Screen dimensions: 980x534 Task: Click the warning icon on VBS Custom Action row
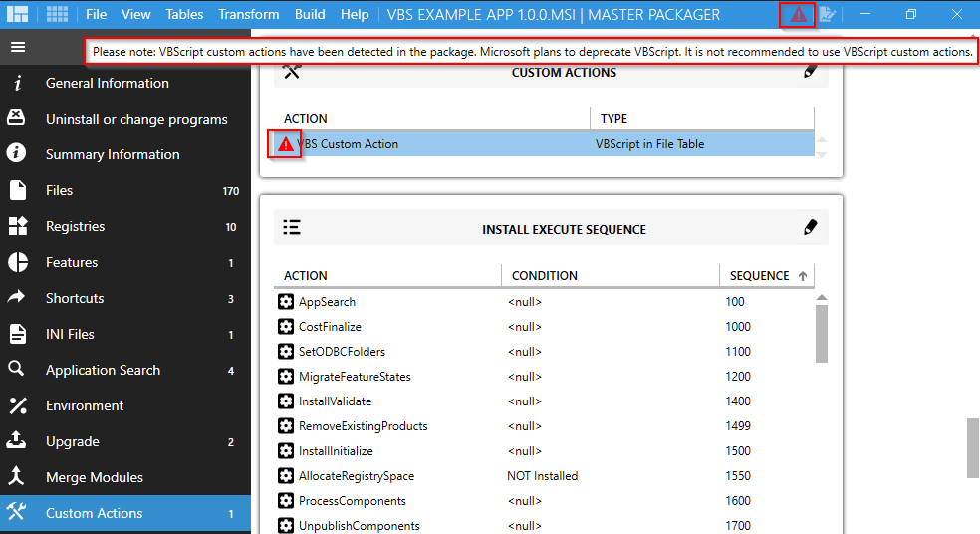[285, 144]
